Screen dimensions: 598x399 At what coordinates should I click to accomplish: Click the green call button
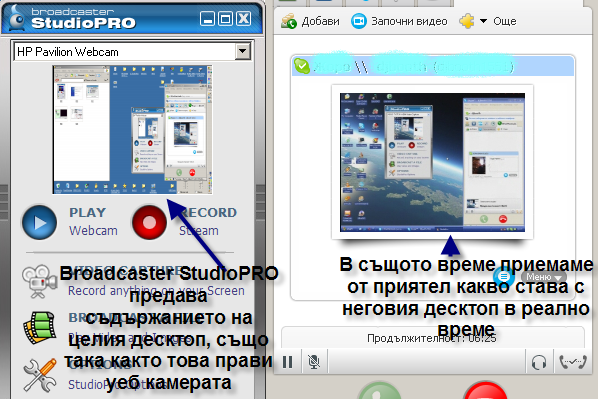pyautogui.click(x=380, y=390)
